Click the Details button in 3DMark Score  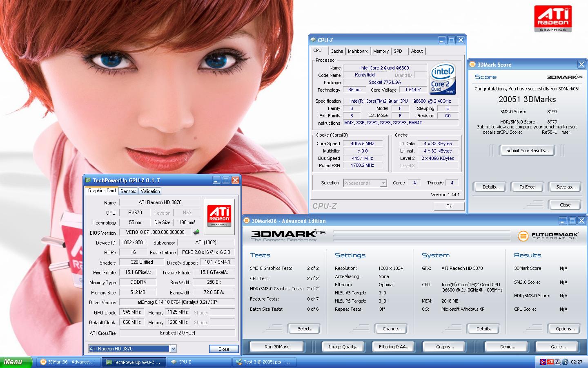tap(491, 187)
